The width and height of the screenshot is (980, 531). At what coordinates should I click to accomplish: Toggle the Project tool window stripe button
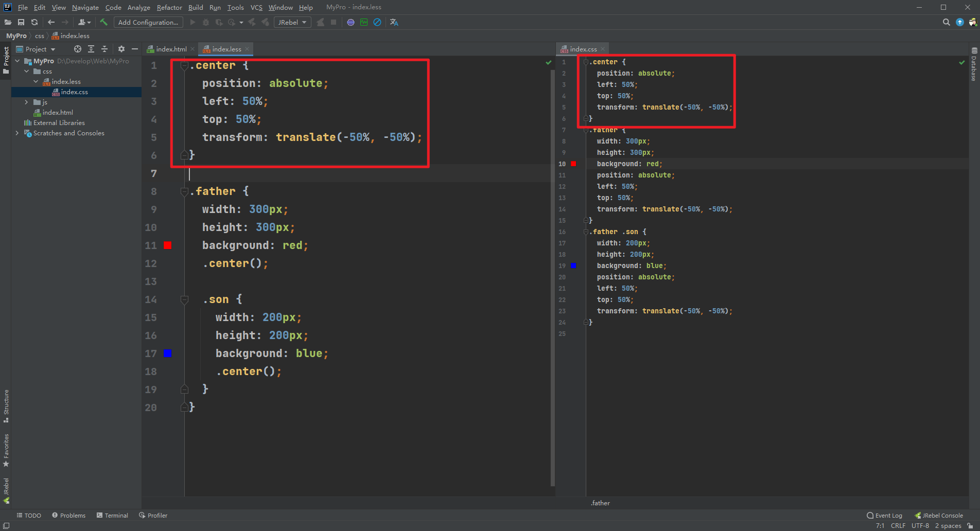[x=6, y=60]
